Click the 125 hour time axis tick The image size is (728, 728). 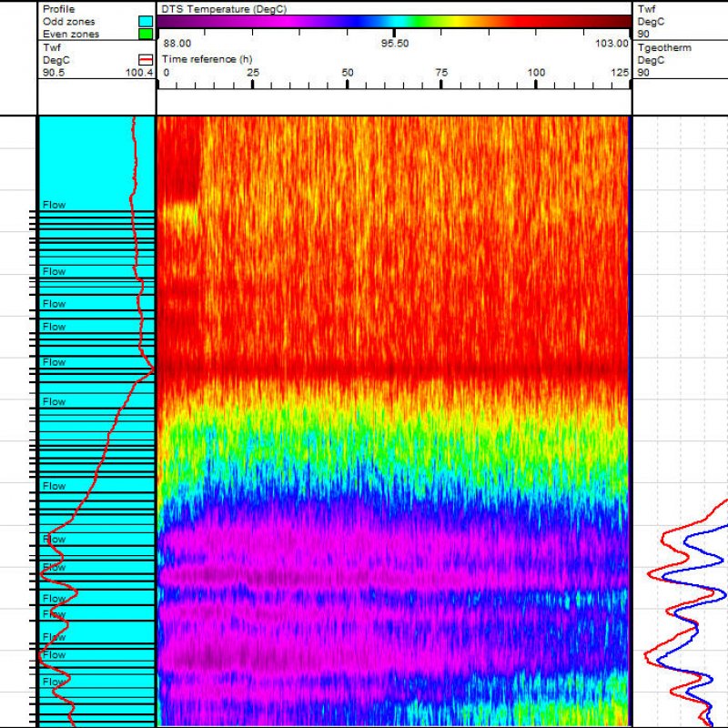pos(620,73)
